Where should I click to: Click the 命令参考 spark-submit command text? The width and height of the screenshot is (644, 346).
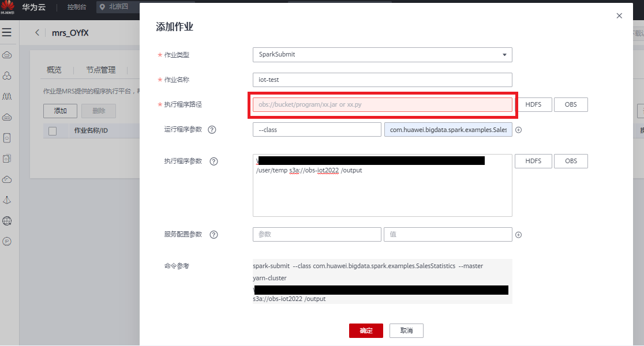click(383, 282)
